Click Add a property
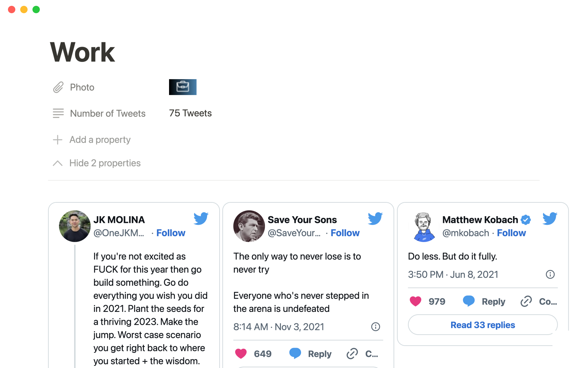The image size is (588, 368). point(100,140)
